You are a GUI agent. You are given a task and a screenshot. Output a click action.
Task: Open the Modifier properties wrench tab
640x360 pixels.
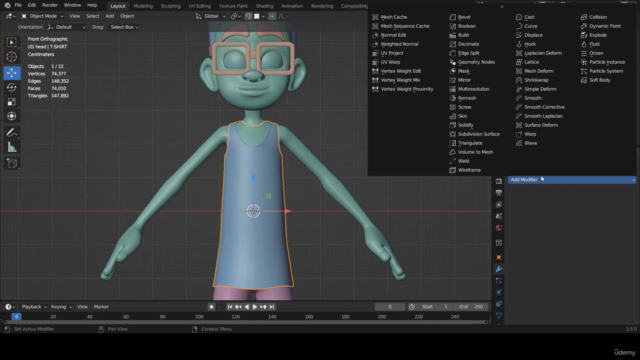[x=499, y=269]
